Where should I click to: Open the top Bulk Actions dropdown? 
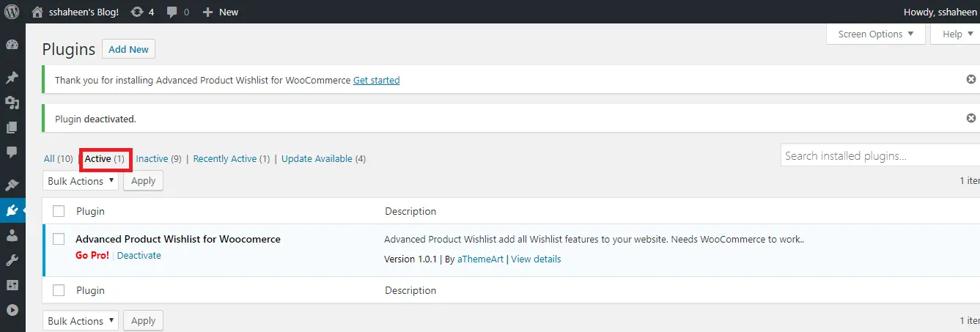(x=81, y=180)
